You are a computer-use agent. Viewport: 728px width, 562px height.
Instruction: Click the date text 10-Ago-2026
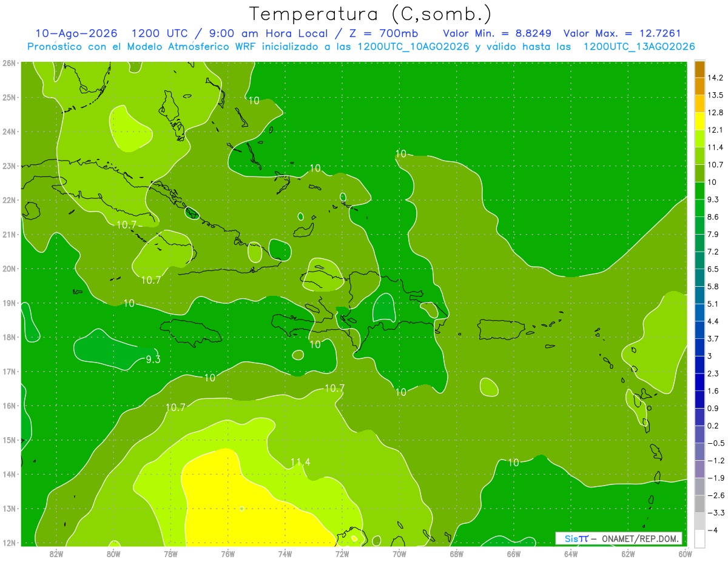pyautogui.click(x=76, y=33)
